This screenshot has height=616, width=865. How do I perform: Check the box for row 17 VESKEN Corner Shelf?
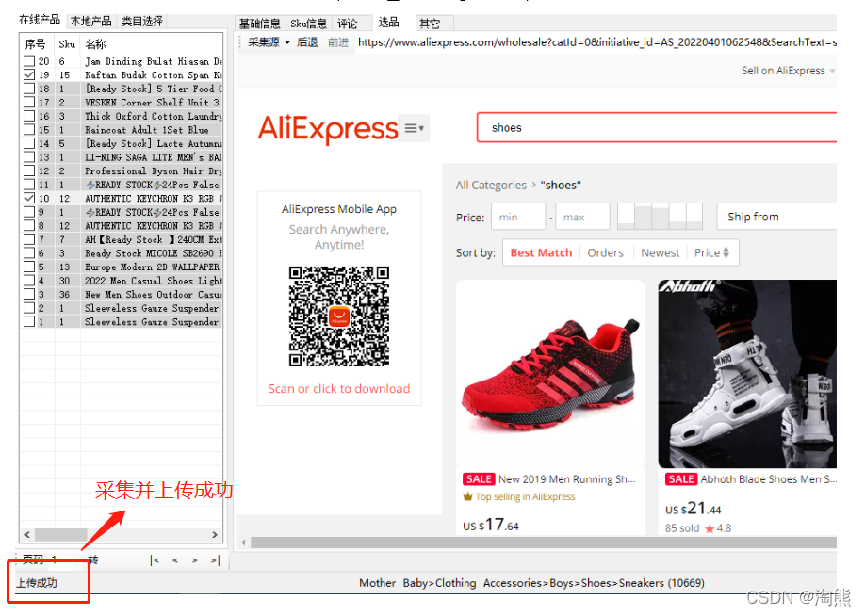point(29,102)
